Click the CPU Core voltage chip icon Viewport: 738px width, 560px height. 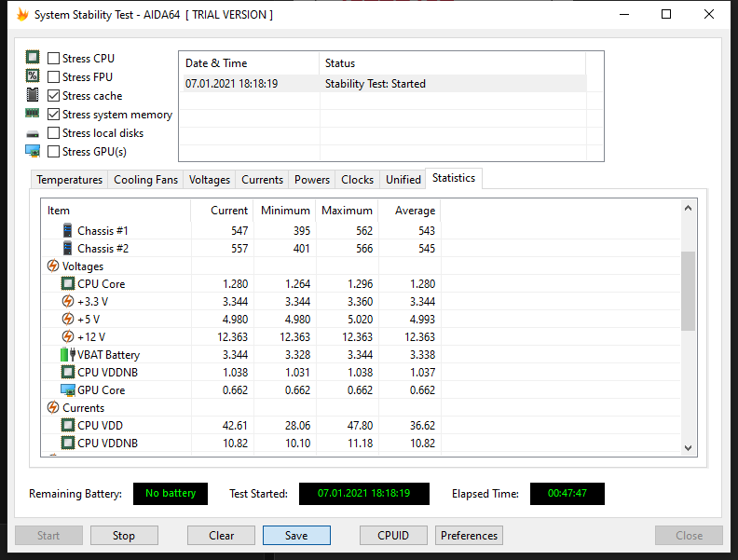[x=68, y=284]
